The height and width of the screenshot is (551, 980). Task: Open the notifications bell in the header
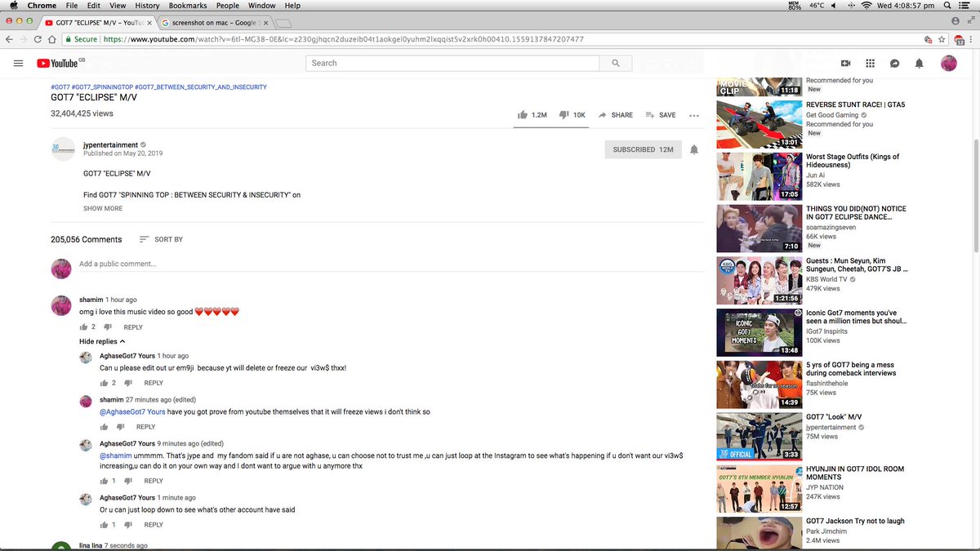(920, 63)
